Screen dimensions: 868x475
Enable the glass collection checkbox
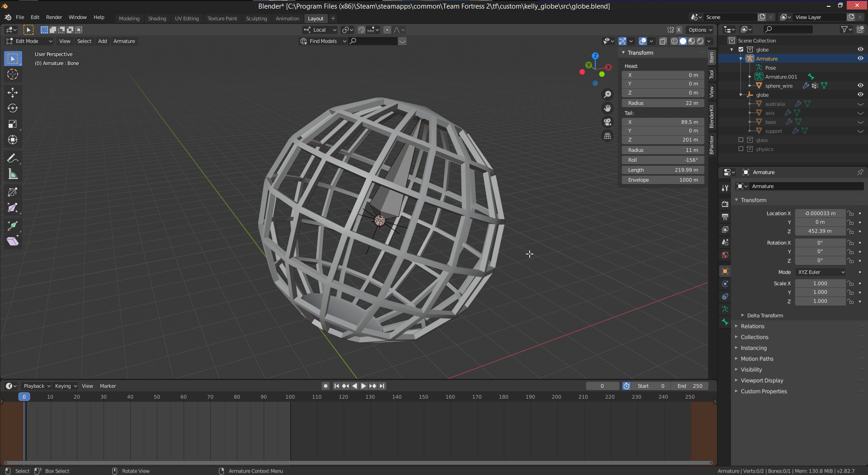click(741, 140)
